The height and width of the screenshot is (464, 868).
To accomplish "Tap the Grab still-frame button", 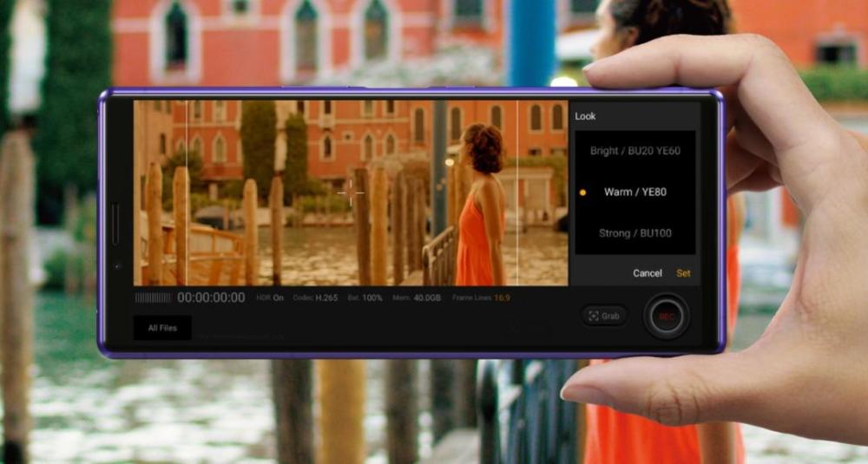I will click(604, 316).
